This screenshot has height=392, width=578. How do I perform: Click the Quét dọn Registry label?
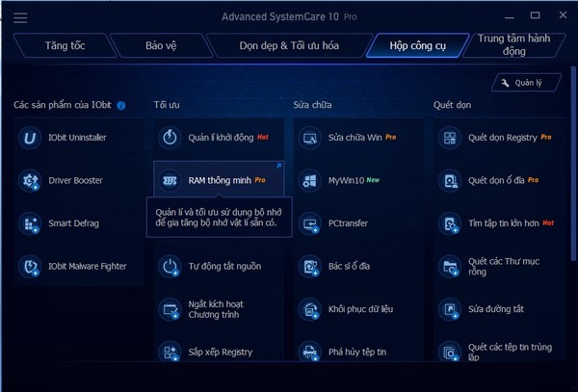[x=503, y=138]
